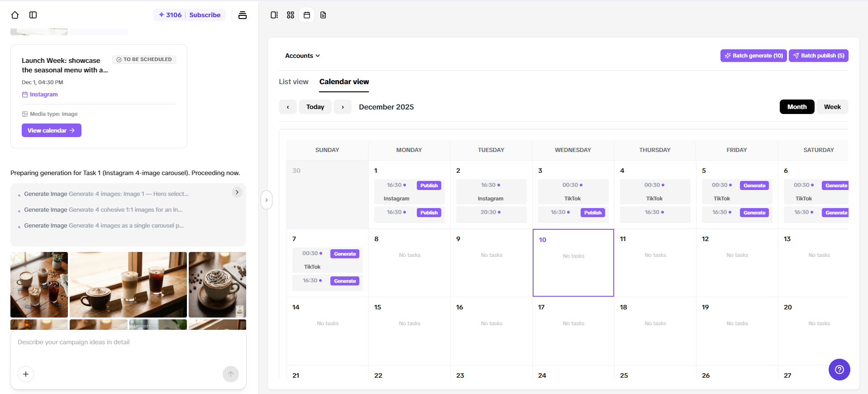Generate the Dec 7 16:30 task
The height and width of the screenshot is (394, 868).
(345, 281)
